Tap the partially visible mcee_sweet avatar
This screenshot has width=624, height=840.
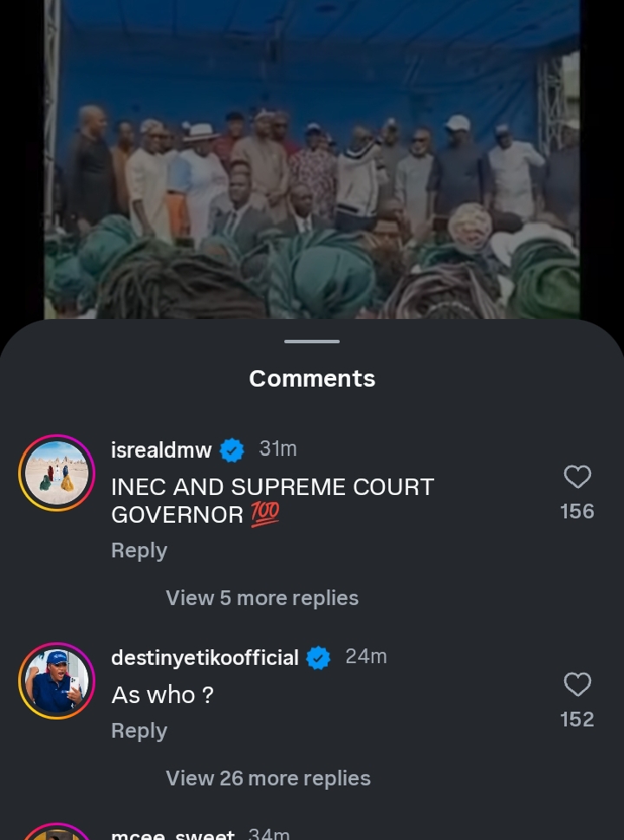point(56,832)
